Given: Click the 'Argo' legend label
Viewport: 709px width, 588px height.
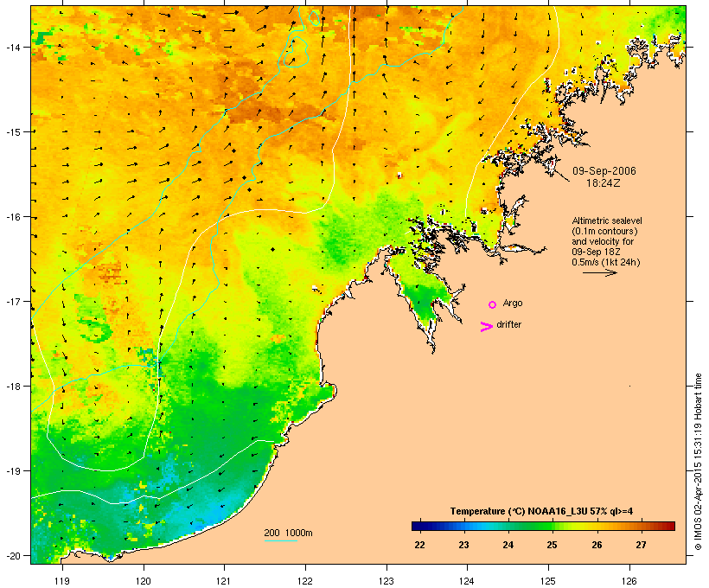Looking at the screenshot, I should click(513, 303).
